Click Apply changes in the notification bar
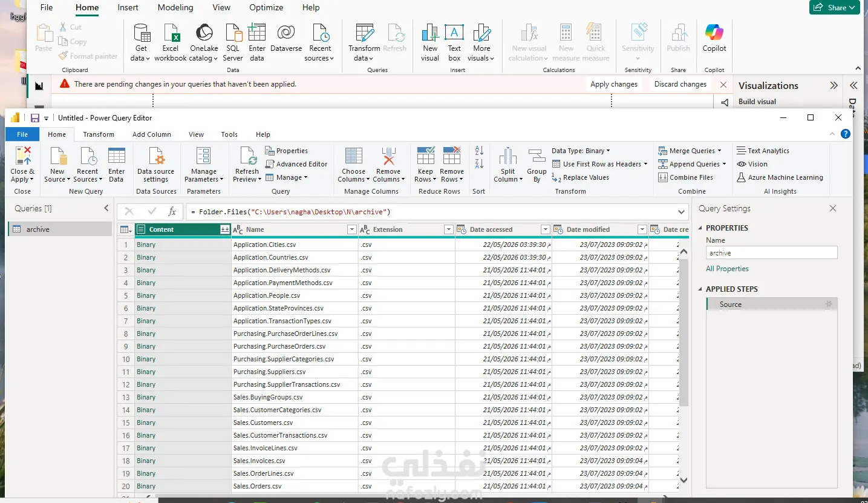Screen dimensions: 868x503 (x=614, y=84)
